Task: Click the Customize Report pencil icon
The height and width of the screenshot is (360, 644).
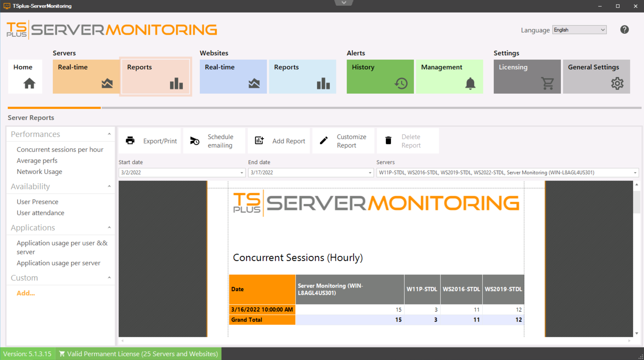Action: [x=324, y=140]
